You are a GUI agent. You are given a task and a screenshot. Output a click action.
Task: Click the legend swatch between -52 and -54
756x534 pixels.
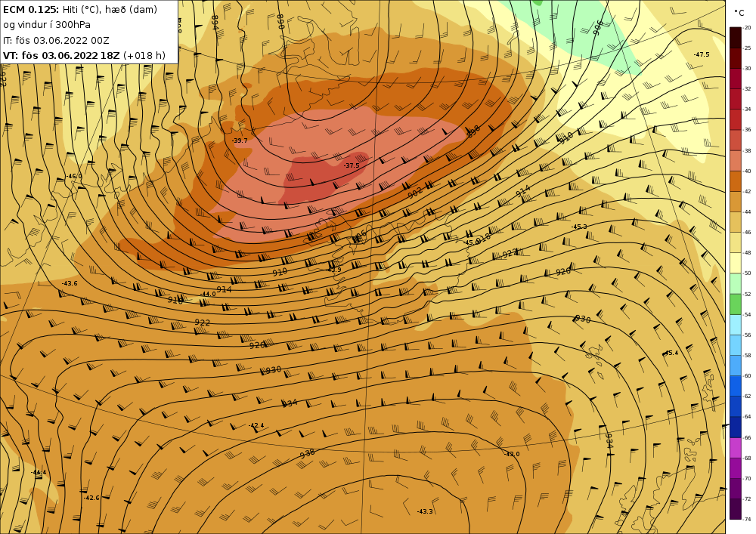[736, 304]
